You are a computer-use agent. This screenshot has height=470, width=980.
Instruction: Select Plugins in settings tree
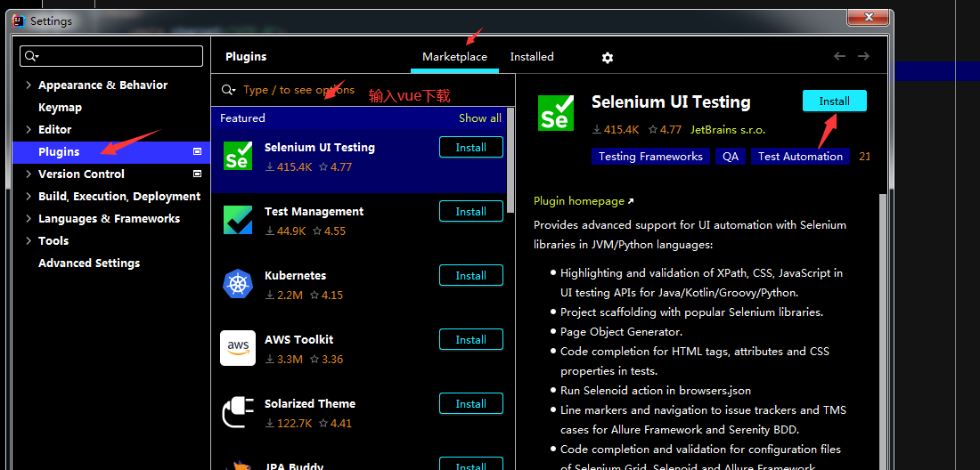point(59,151)
